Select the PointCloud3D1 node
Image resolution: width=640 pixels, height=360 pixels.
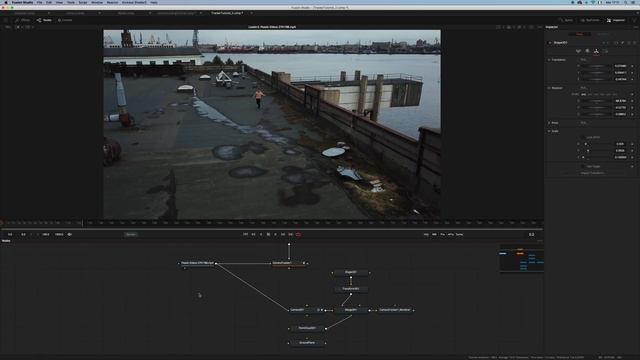click(x=307, y=328)
